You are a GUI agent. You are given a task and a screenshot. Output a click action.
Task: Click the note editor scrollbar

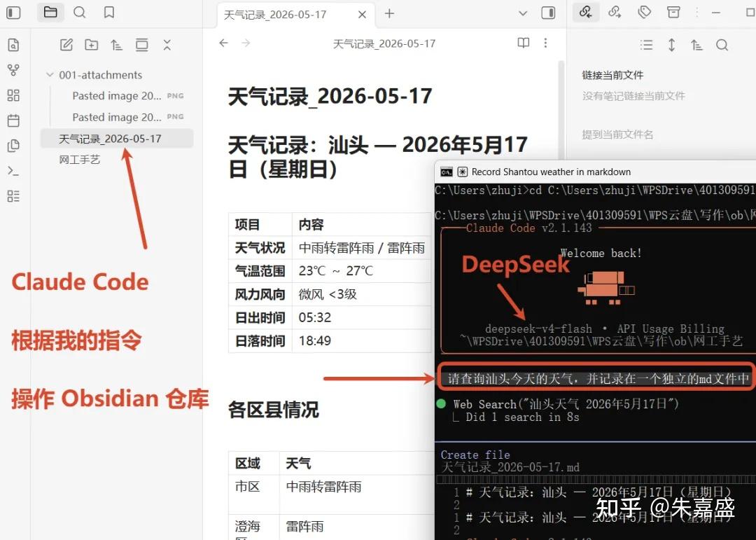click(x=561, y=109)
